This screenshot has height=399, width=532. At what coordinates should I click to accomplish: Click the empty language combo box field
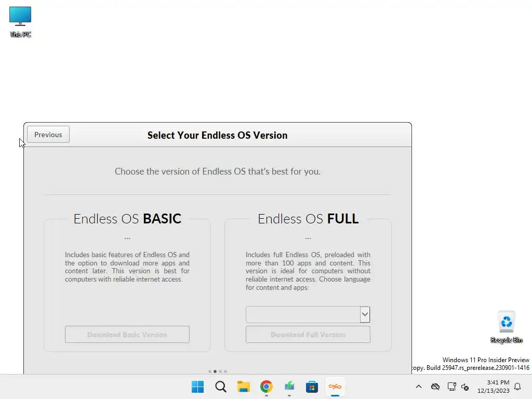[x=303, y=314]
